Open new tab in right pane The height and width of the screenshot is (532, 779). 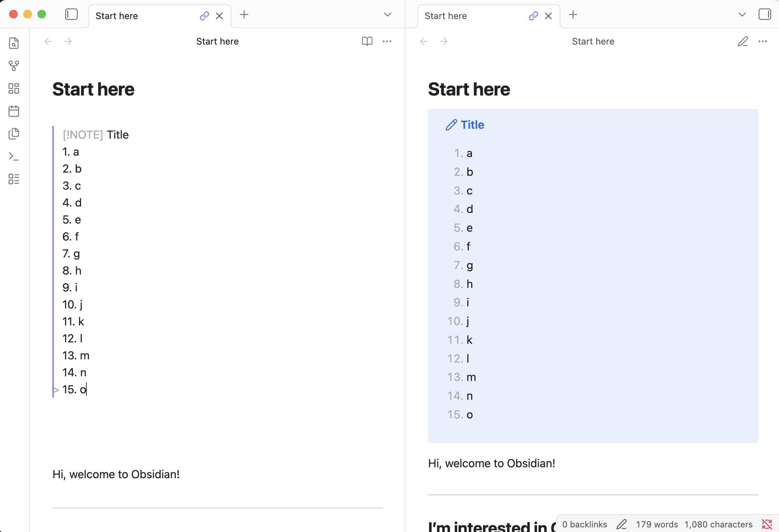coord(573,15)
